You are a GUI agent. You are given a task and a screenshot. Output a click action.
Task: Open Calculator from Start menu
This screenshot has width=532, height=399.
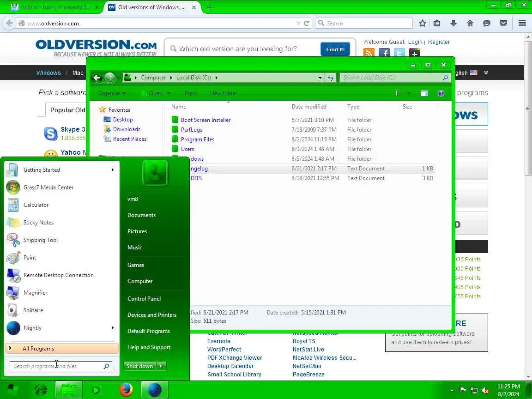click(x=61, y=205)
